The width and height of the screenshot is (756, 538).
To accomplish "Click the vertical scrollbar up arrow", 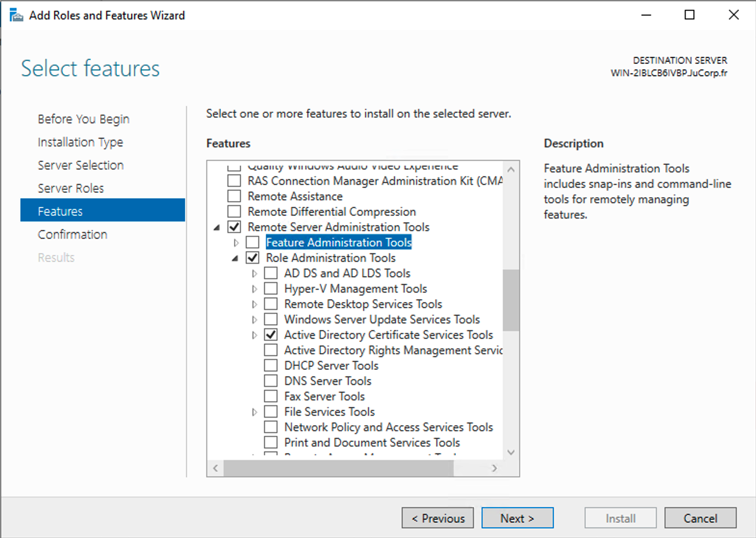I will tap(511, 169).
